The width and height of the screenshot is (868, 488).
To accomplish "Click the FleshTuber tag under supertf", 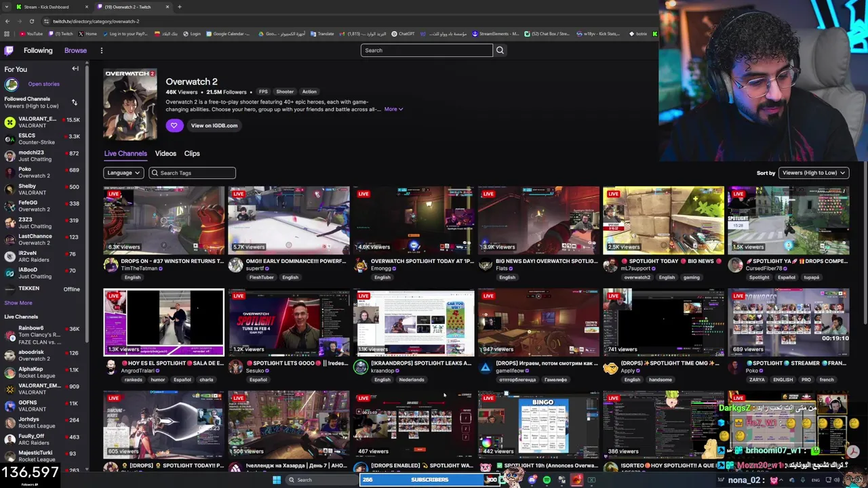I will [x=261, y=277].
